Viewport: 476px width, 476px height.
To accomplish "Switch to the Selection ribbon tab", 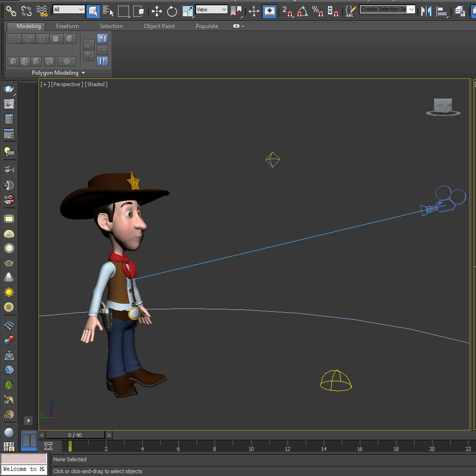I will [x=111, y=26].
